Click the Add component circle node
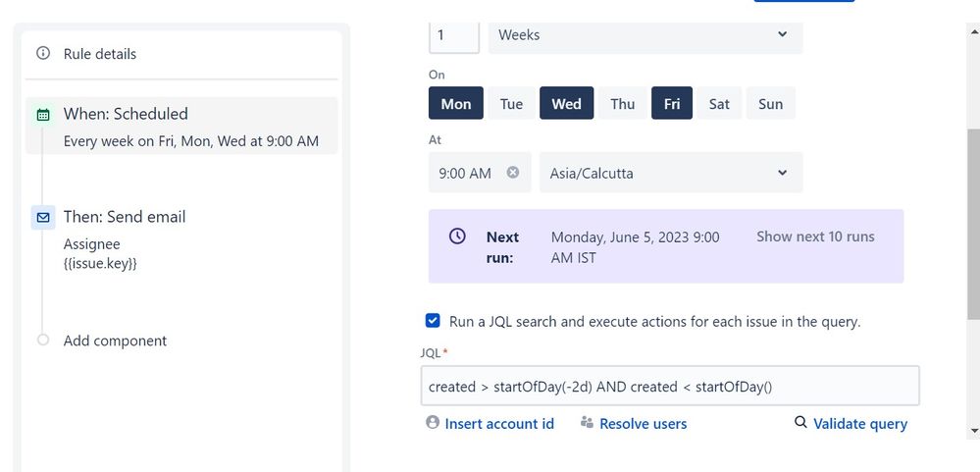This screenshot has width=980, height=472. tap(43, 341)
